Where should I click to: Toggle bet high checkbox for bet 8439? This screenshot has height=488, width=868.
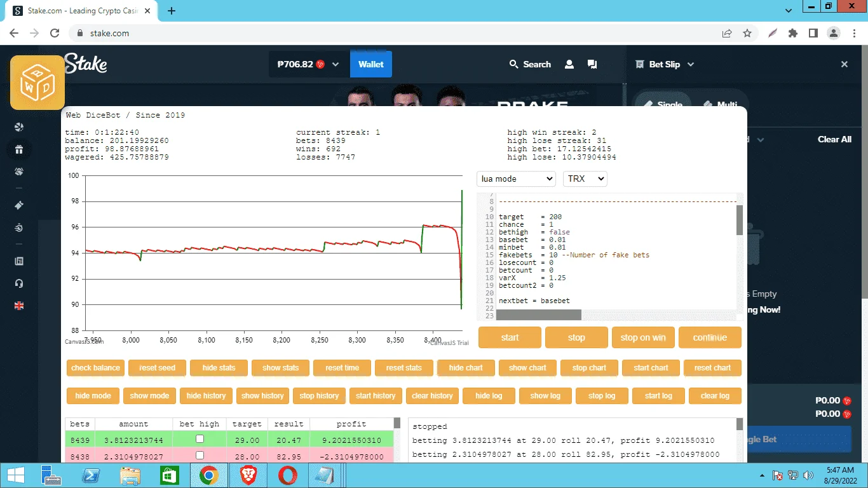[200, 439]
